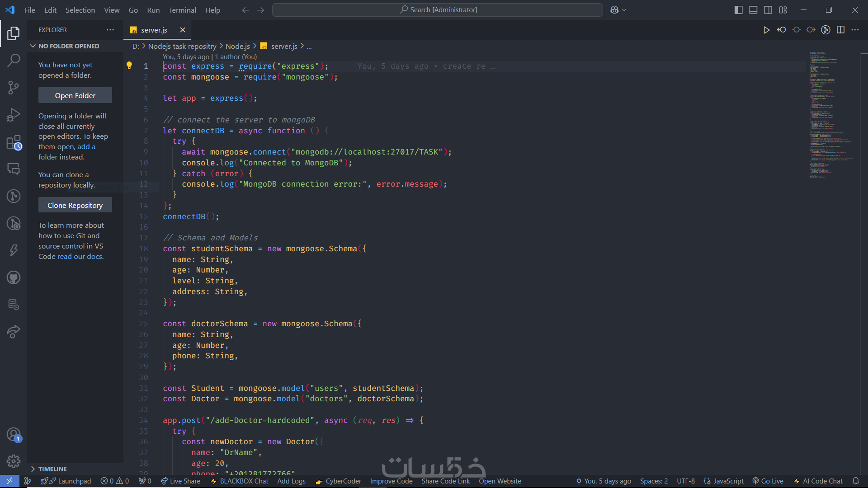Image resolution: width=868 pixels, height=488 pixels.
Task: Click the Run Code play icon
Action: 766,30
